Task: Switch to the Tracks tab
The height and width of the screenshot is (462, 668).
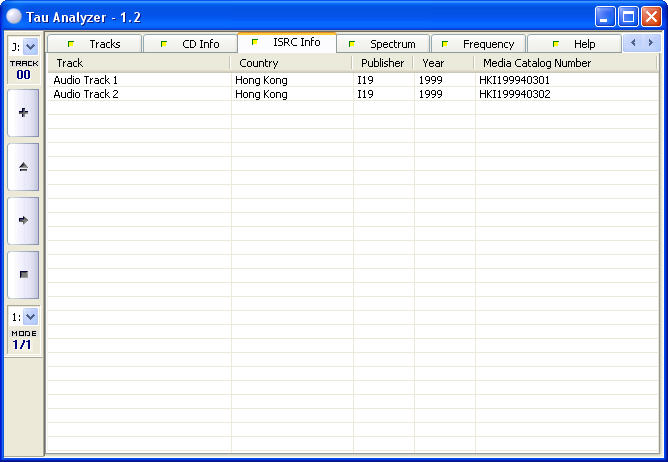Action: click(94, 44)
